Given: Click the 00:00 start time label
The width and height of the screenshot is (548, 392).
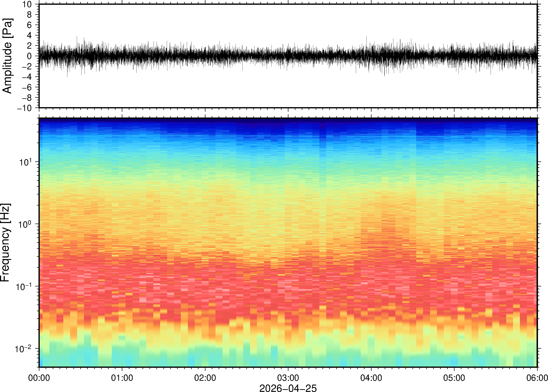Looking at the screenshot, I should pyautogui.click(x=39, y=378).
